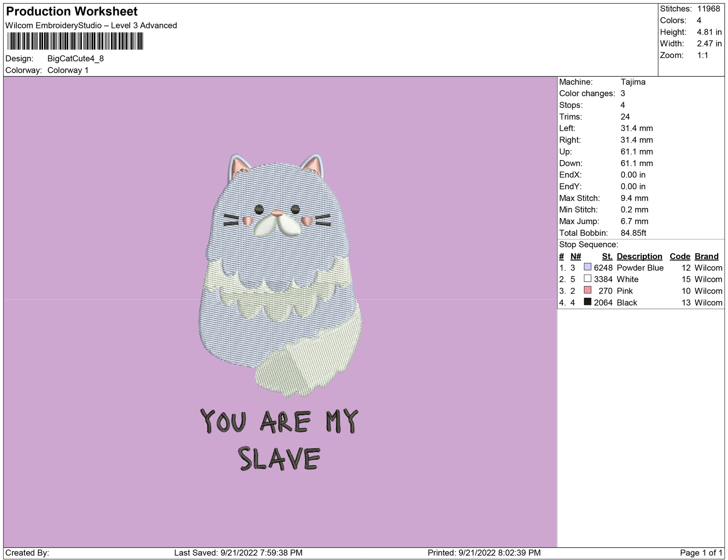Click the 'YOU ARE MY' embroidered text

(279, 422)
